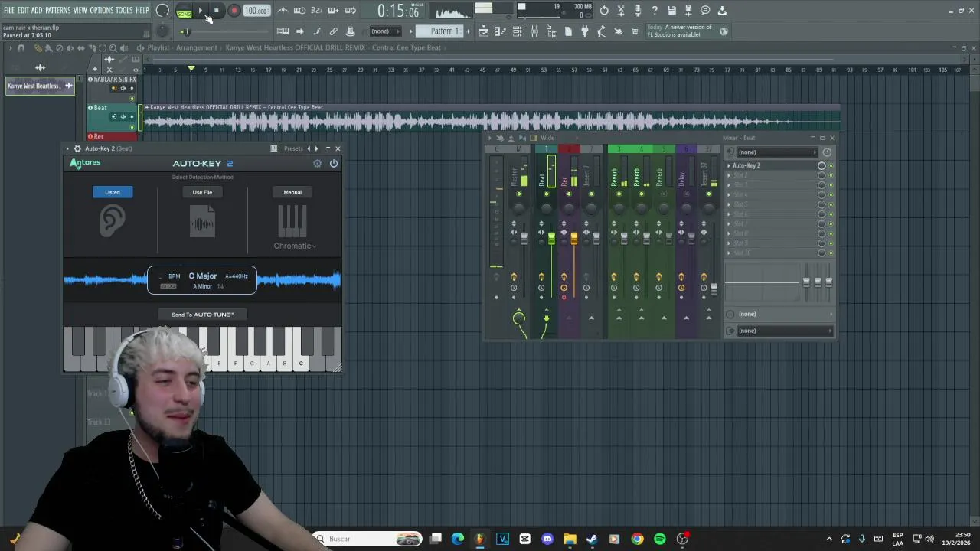This screenshot has width=980, height=551.
Task: Arm the Rec track recording button
Action: coord(564,298)
